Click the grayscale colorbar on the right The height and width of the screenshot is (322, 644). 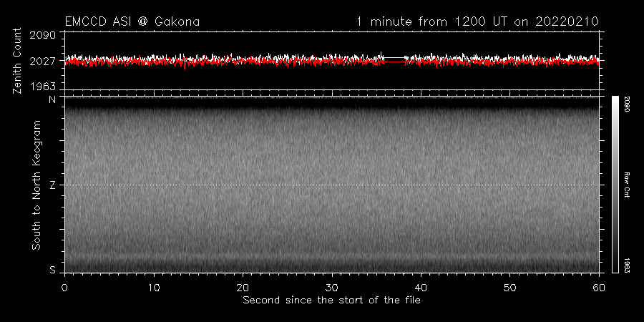point(615,185)
